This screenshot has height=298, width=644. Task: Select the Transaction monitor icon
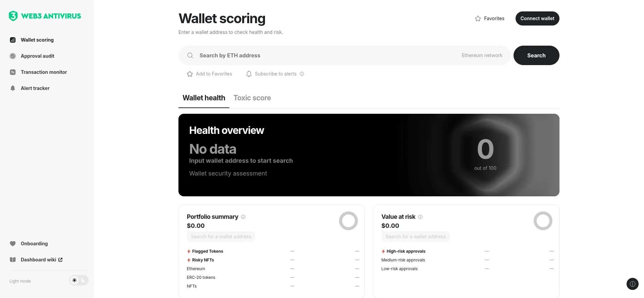[12, 72]
